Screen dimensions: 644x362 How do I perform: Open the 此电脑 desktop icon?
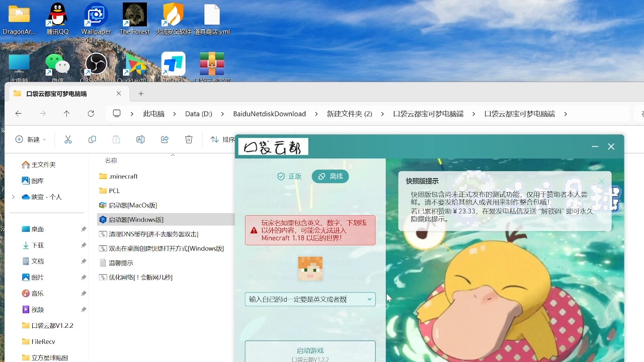pyautogui.click(x=19, y=67)
